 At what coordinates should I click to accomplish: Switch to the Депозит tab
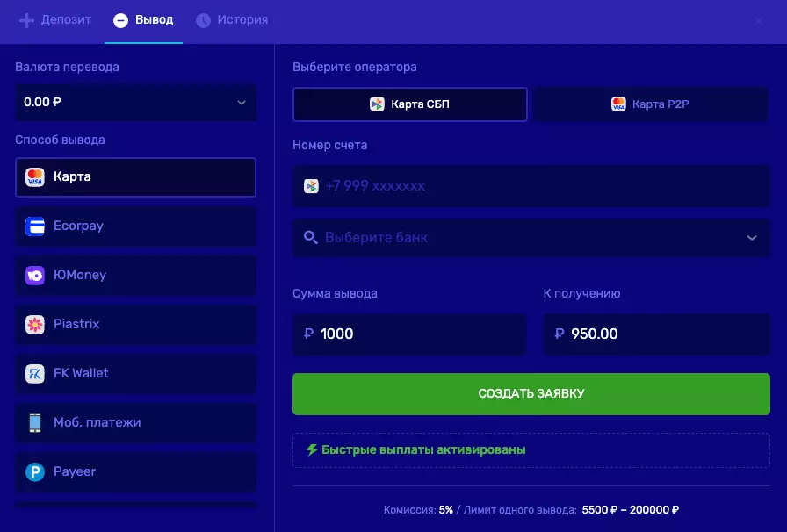click(x=54, y=20)
